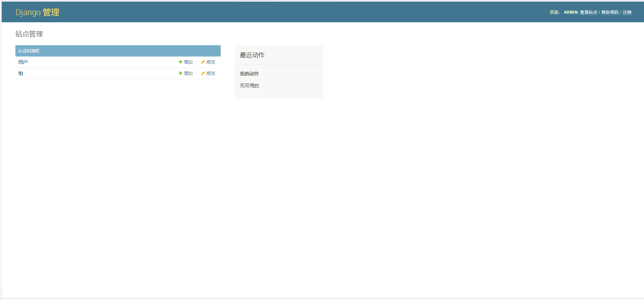Click the ADMIN username in header
644x300 pixels.
571,12
